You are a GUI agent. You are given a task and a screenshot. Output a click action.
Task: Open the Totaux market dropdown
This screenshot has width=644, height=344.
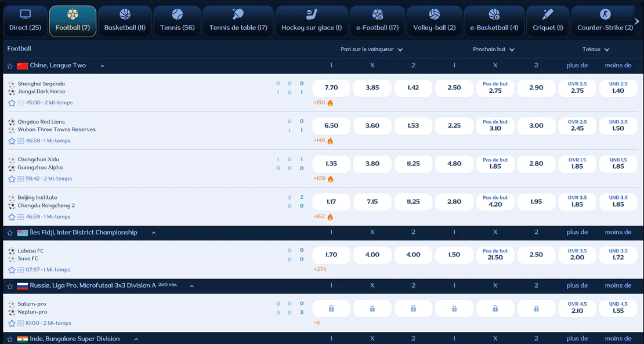click(x=595, y=49)
